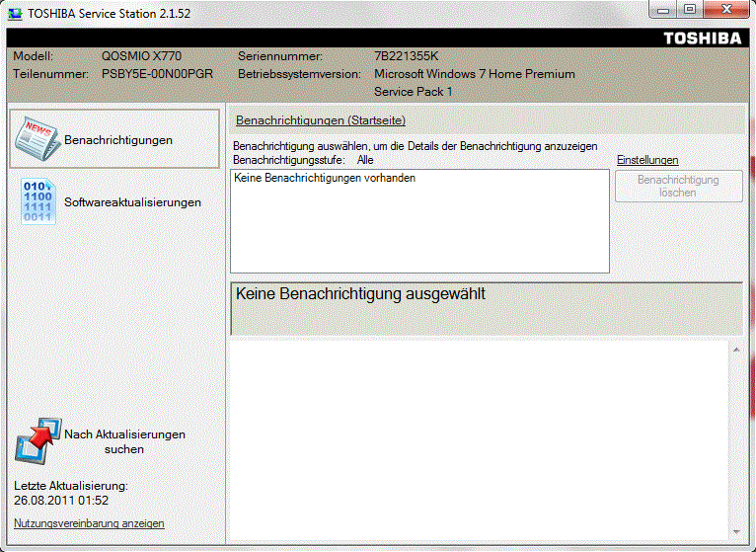Open the Einstellungen link

click(x=647, y=160)
